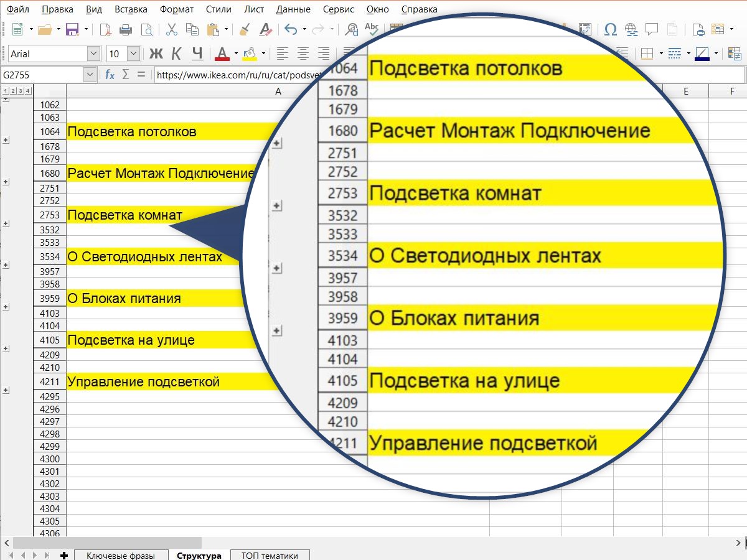Create a new spreadsheet document
747x560 pixels.
[x=17, y=29]
